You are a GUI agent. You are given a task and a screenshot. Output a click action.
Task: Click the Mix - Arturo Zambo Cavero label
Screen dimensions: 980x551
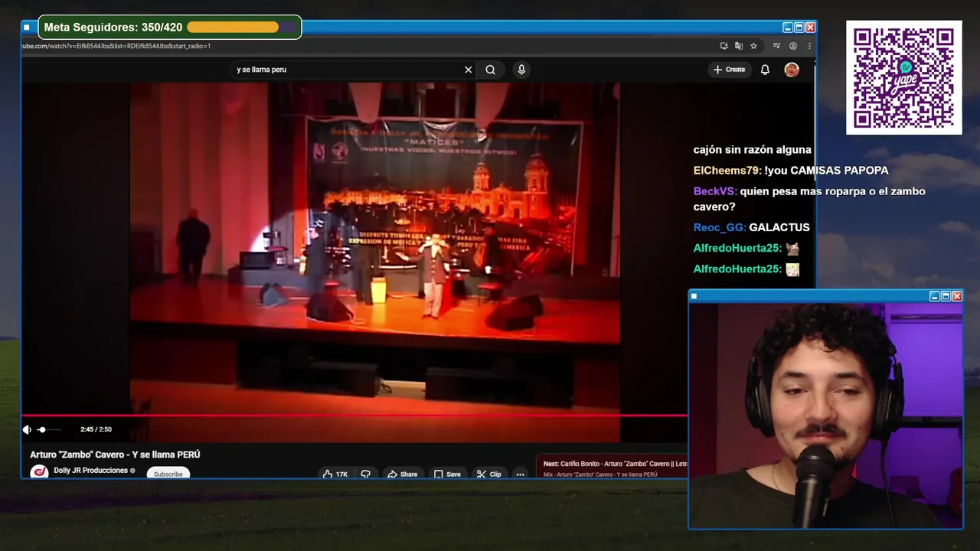click(600, 474)
